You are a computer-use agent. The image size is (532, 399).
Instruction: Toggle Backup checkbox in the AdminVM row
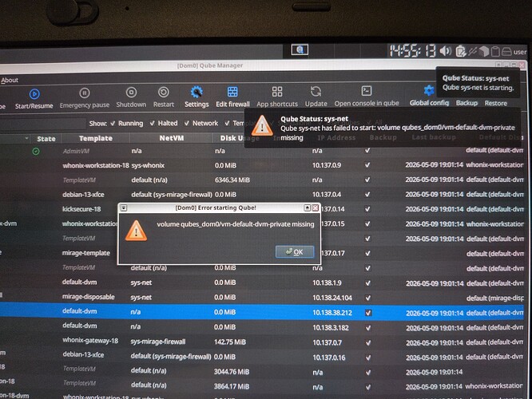pyautogui.click(x=367, y=150)
